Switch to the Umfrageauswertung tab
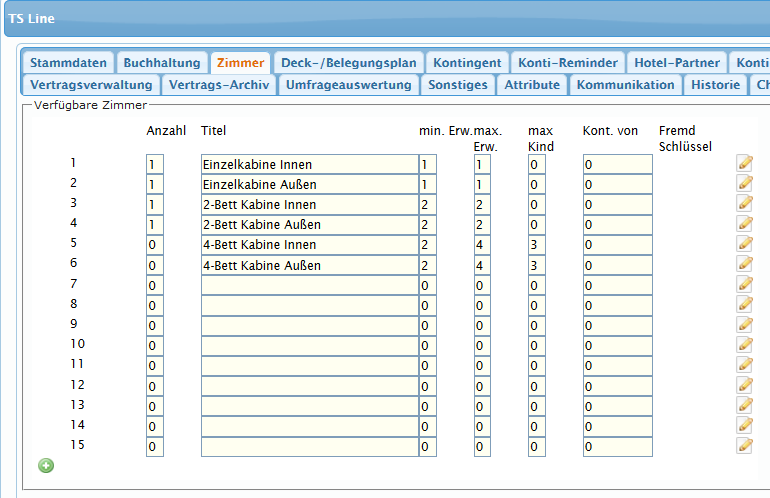 [348, 85]
